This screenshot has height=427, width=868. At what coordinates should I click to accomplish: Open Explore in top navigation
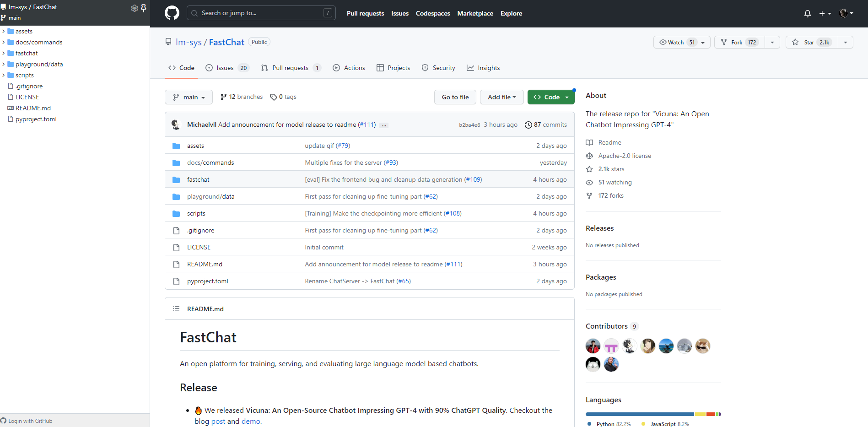tap(511, 13)
